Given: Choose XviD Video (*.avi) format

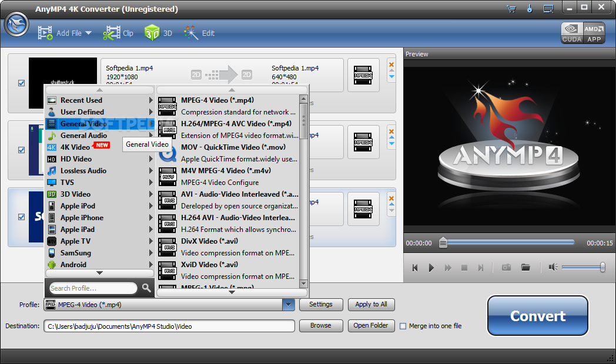Looking at the screenshot, I should 228,271.
